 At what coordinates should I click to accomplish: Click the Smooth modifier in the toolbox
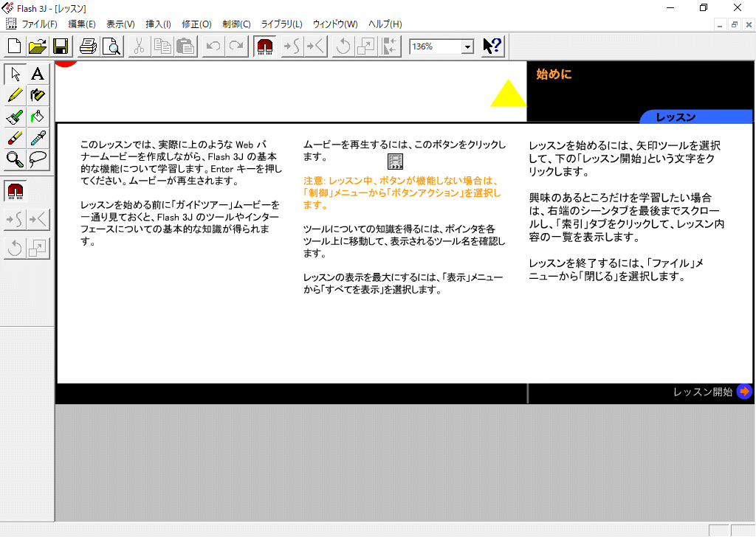[x=15, y=220]
